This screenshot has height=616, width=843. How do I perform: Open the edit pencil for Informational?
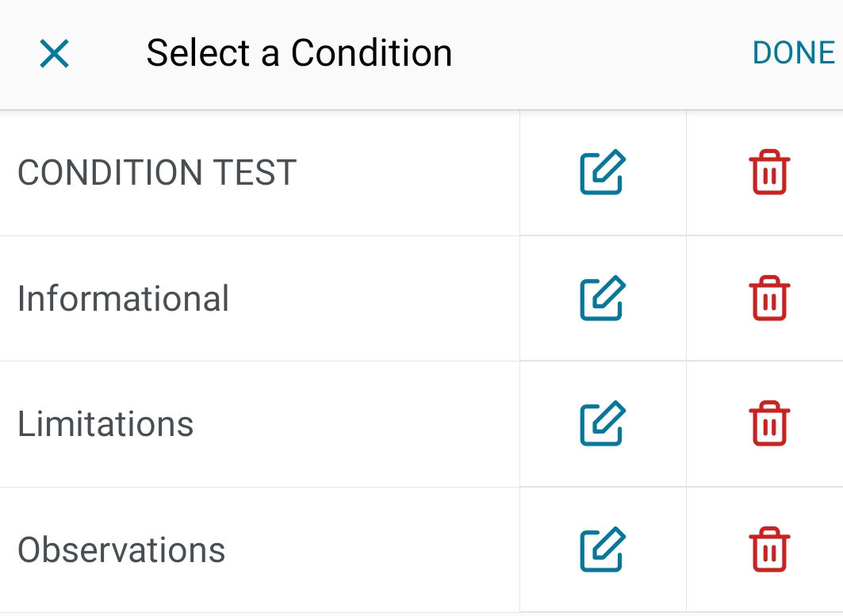click(x=603, y=298)
